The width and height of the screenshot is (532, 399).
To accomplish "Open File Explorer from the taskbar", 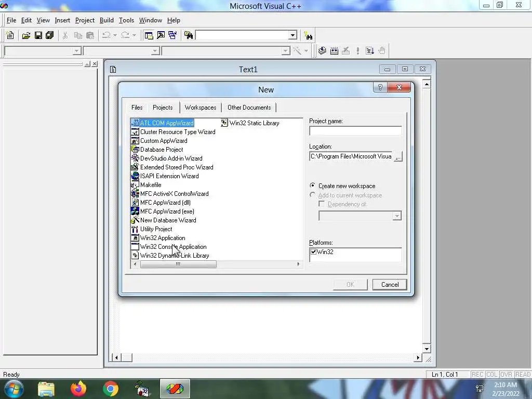I will click(46, 389).
